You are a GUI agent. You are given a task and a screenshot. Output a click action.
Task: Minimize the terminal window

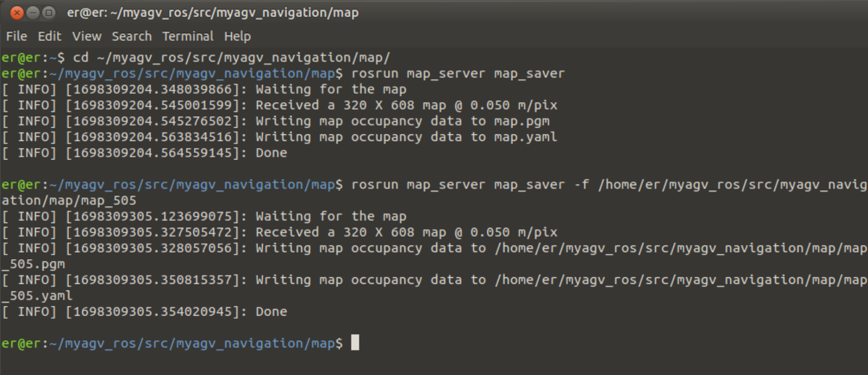point(33,13)
